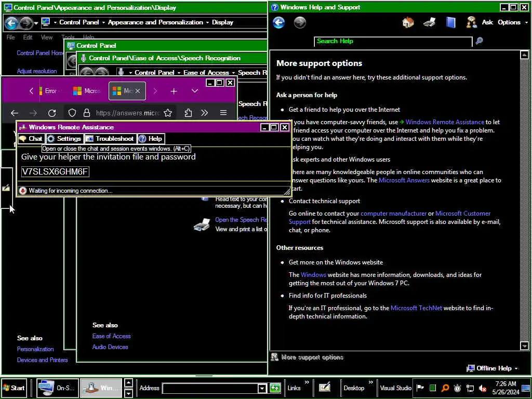532x399 pixels.
Task: Open File menu in Display window
Action: pyautogui.click(x=10, y=37)
